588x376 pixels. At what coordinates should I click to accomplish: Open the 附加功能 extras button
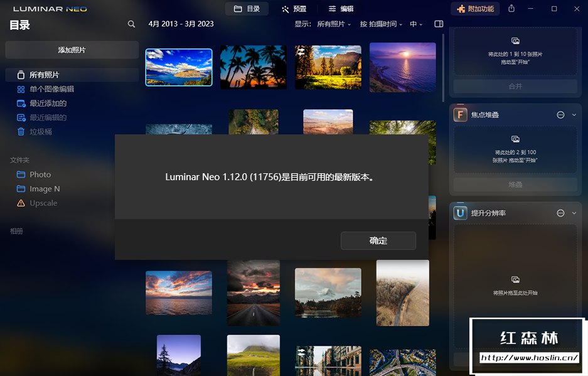[x=475, y=9]
